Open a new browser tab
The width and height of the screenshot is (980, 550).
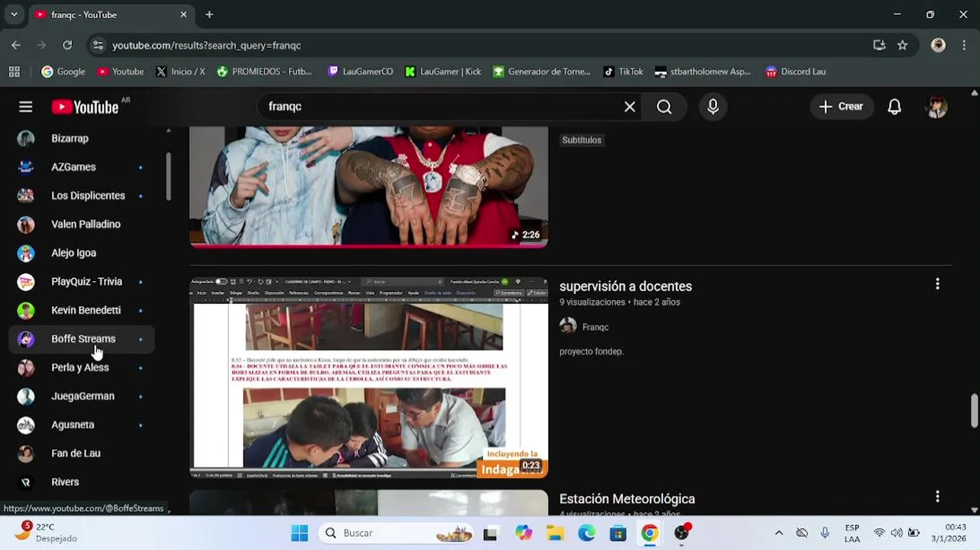point(209,15)
